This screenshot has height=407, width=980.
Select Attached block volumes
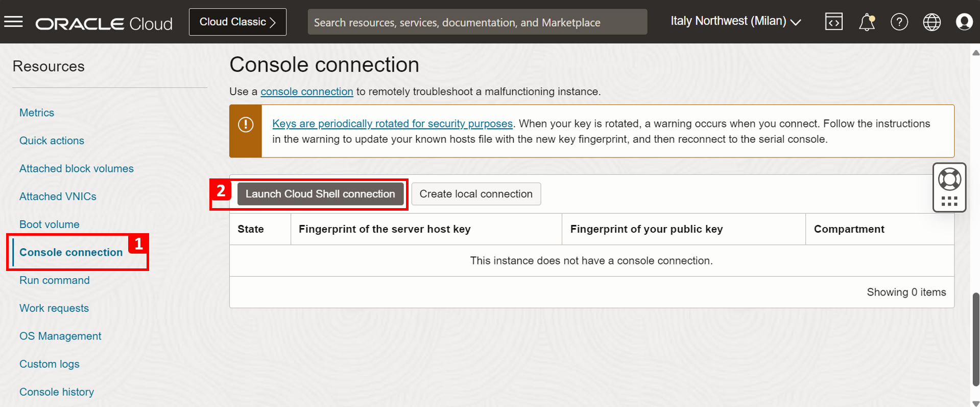[x=77, y=168]
